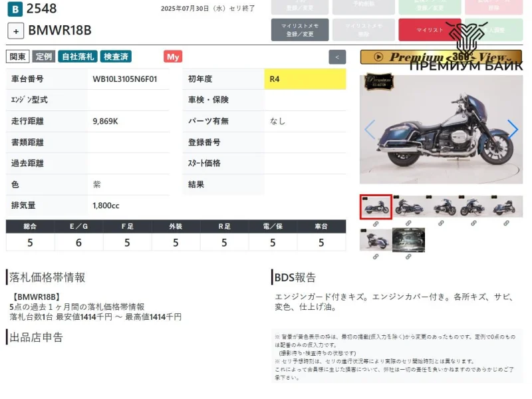Screen dimensions: 532x399
Task: Click the red My badge
Action: pos(173,57)
